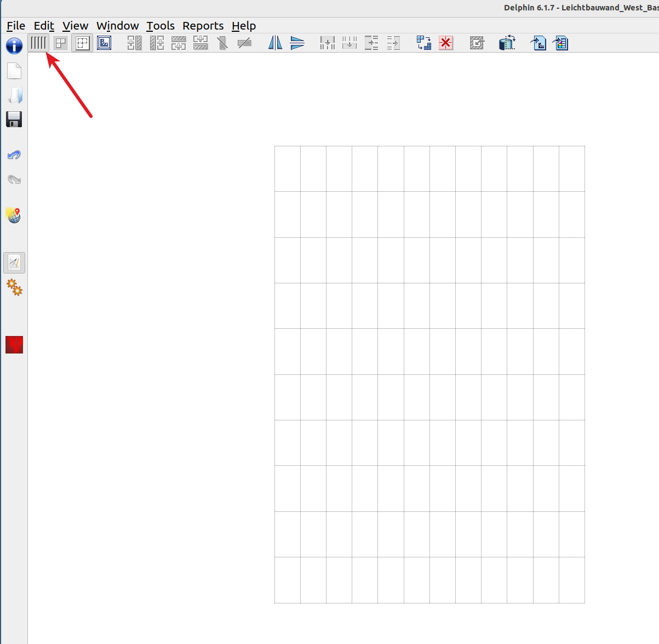Viewport: 659px width, 644px height.
Task: Open the Help menu
Action: tap(244, 26)
